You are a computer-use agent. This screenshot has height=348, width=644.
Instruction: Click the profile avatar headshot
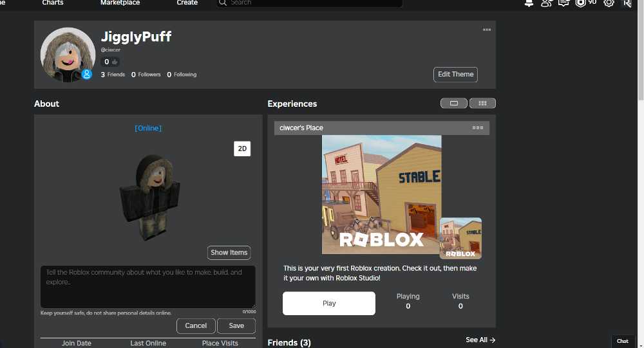tap(68, 55)
